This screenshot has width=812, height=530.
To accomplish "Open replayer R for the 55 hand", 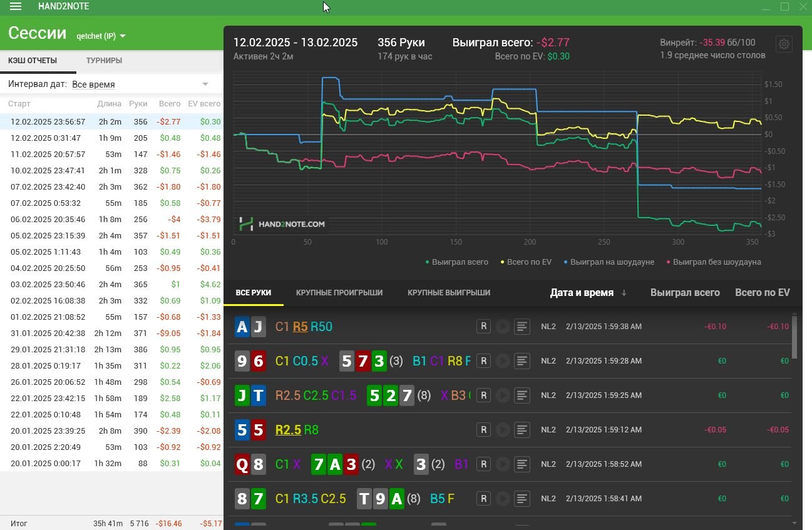I will pyautogui.click(x=483, y=429).
